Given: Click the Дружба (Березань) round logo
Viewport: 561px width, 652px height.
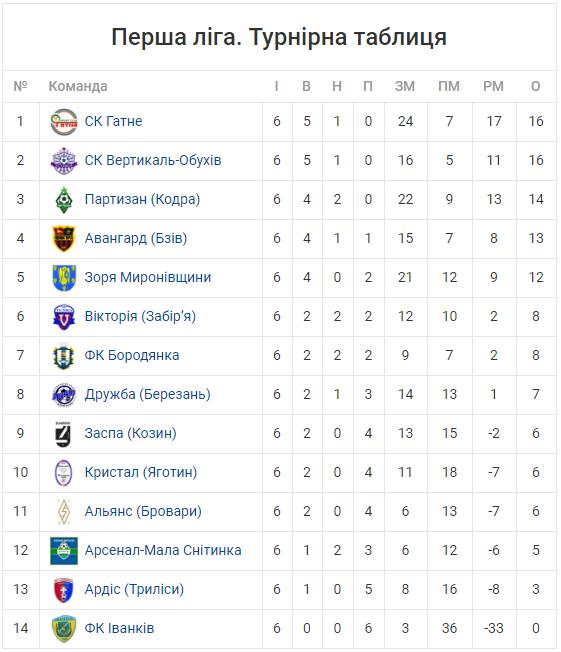Looking at the screenshot, I should [x=64, y=395].
